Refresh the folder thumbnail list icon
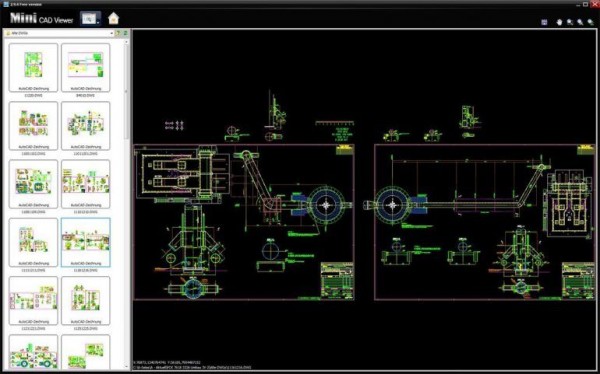600x374 pixels. 125,33
